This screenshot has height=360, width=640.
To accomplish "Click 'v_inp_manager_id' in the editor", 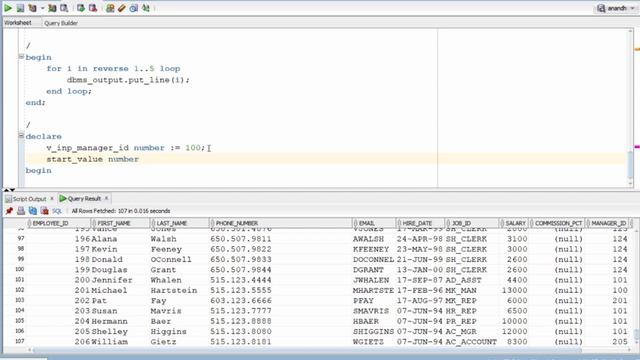I will pos(87,148).
